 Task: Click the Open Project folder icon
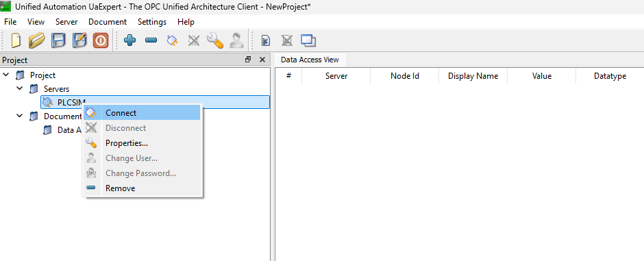(x=37, y=40)
